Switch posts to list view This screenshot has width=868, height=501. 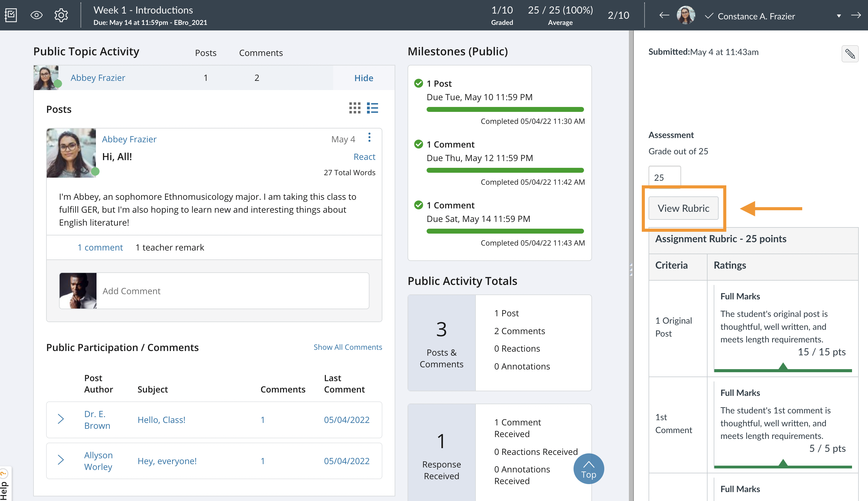372,108
